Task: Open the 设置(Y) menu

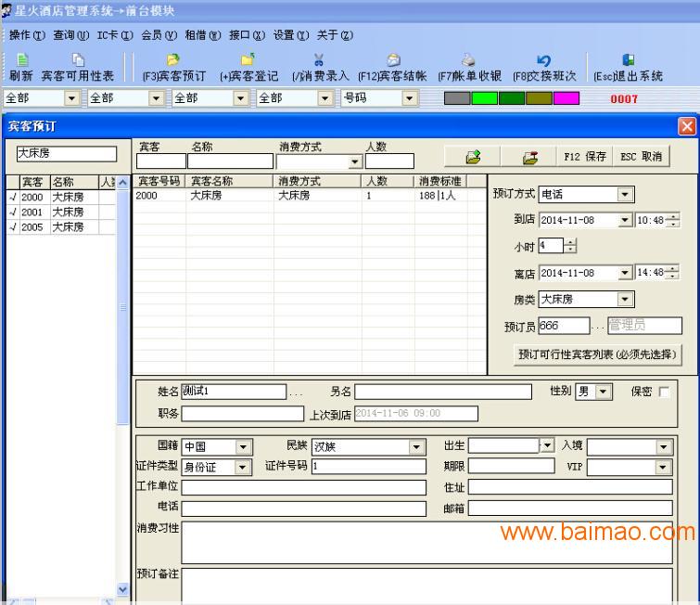Action: (x=290, y=35)
